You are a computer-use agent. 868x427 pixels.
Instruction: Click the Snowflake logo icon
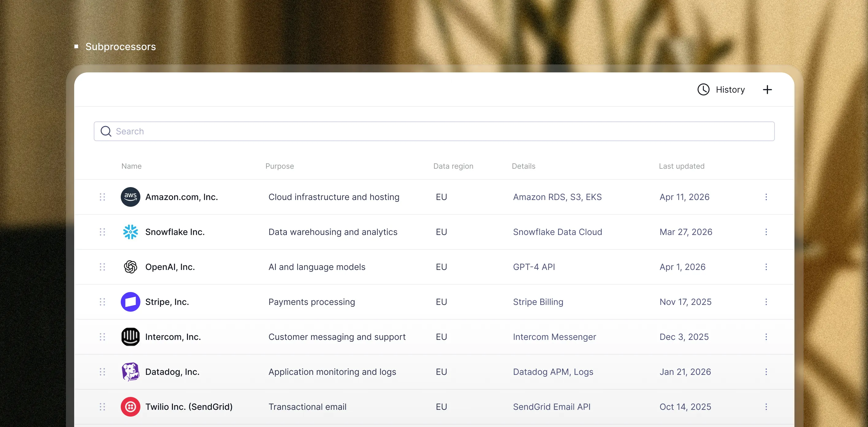click(x=130, y=232)
